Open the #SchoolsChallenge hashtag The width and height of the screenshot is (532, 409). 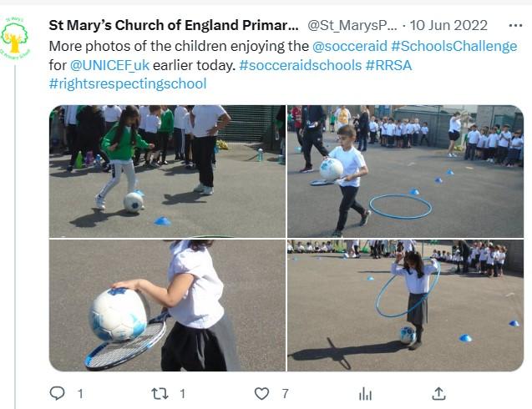coord(453,46)
